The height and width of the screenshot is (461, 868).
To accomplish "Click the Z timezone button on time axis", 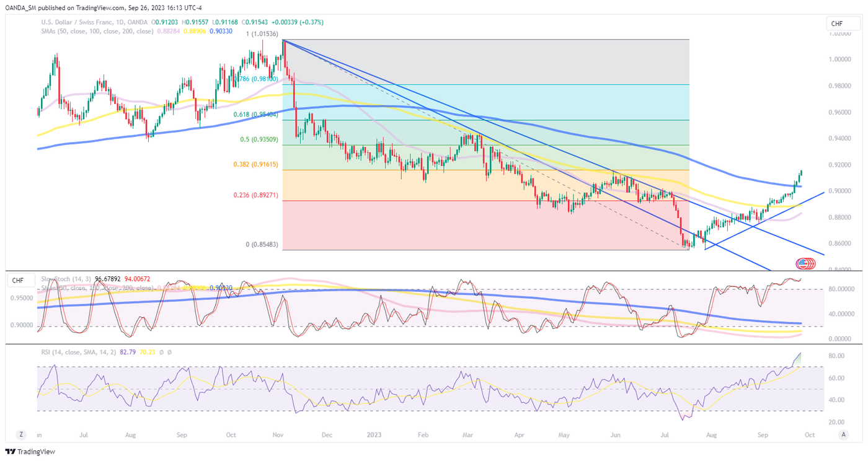I will click(x=21, y=435).
